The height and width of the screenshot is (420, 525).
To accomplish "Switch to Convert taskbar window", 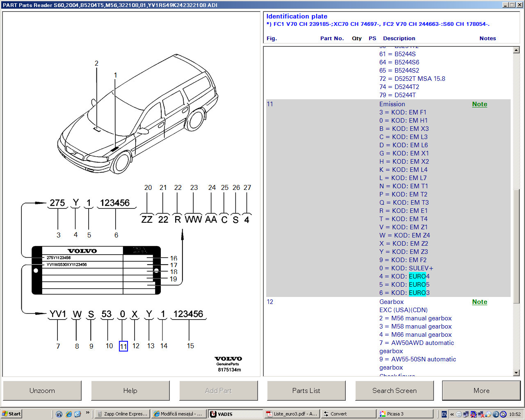I will tap(348, 414).
